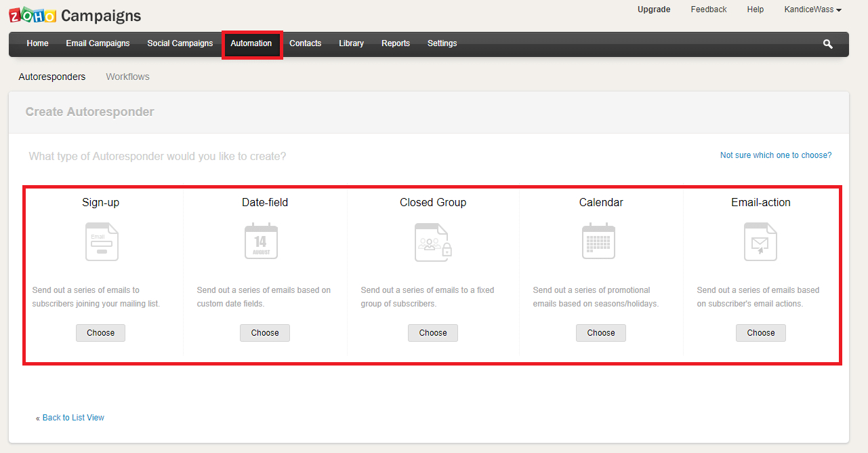Screen dimensions: 868x453
Task: Click the Create Autoresponder panel title
Action: pyautogui.click(x=89, y=112)
